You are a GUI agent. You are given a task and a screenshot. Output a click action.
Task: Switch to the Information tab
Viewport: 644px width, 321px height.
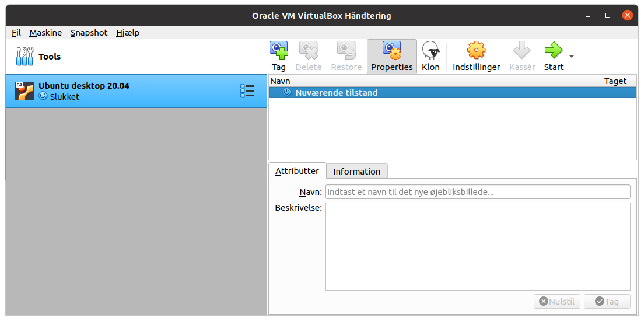pos(356,172)
